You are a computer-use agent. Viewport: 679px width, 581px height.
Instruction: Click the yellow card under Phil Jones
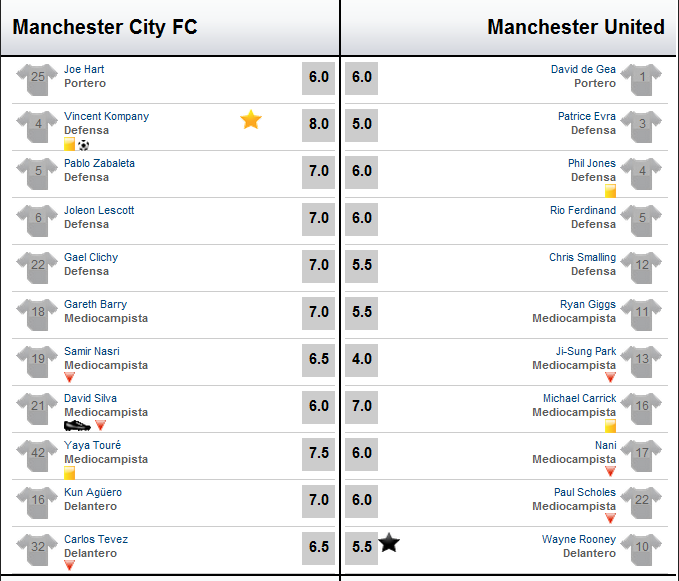(610, 191)
